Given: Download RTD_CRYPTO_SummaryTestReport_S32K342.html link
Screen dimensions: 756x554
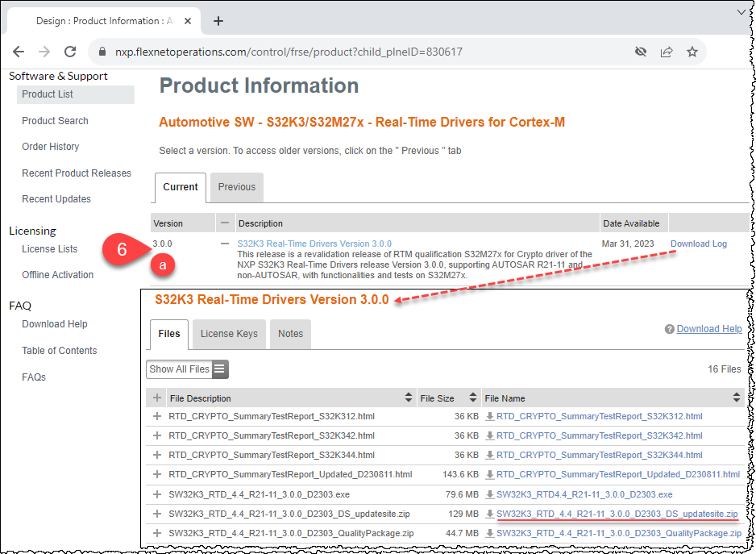Looking at the screenshot, I should tap(600, 435).
